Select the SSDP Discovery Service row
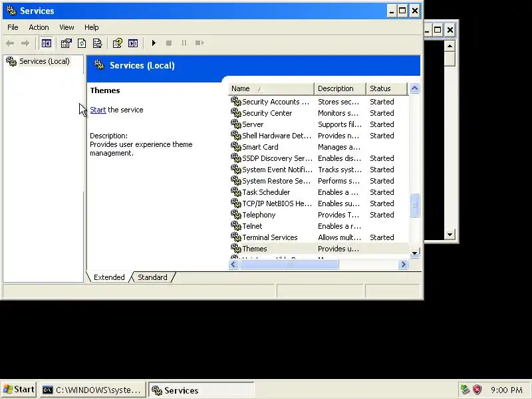This screenshot has width=532, height=399. click(319, 158)
